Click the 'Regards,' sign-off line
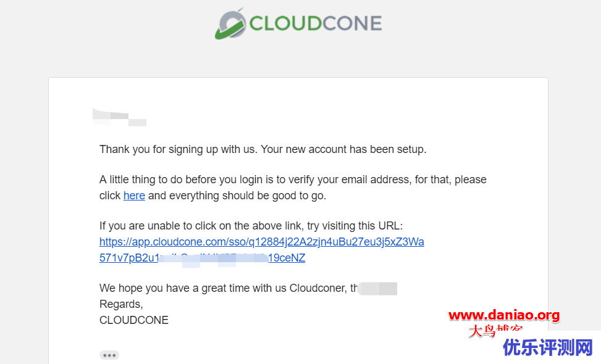The height and width of the screenshot is (364, 601). (120, 304)
